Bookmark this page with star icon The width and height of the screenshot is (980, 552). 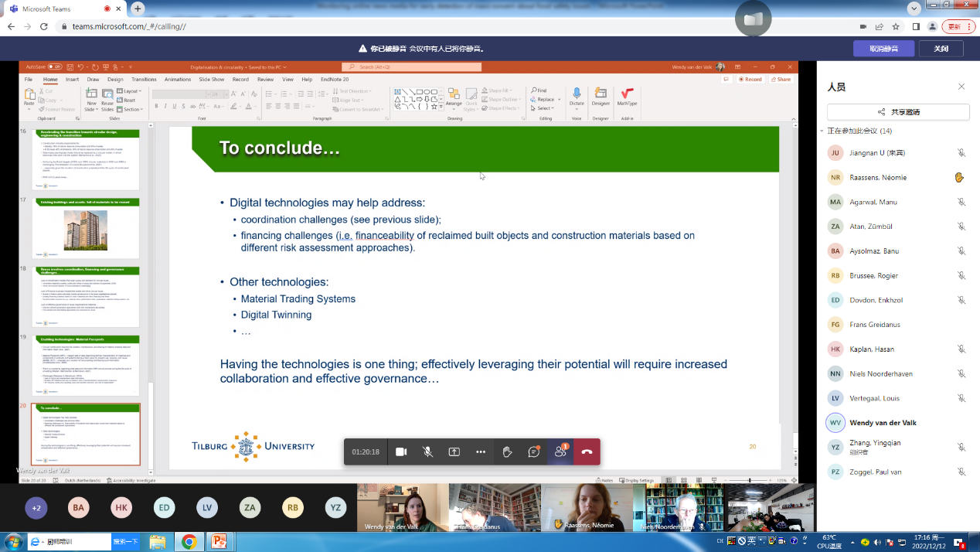pos(896,26)
